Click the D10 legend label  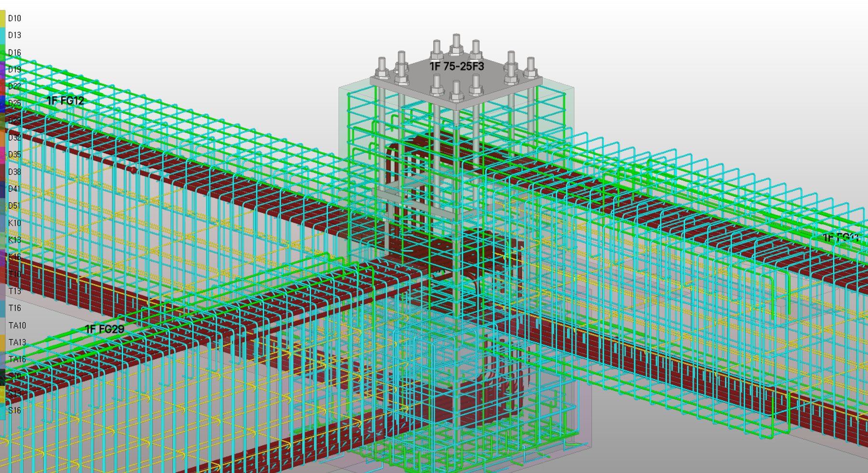tap(14, 18)
